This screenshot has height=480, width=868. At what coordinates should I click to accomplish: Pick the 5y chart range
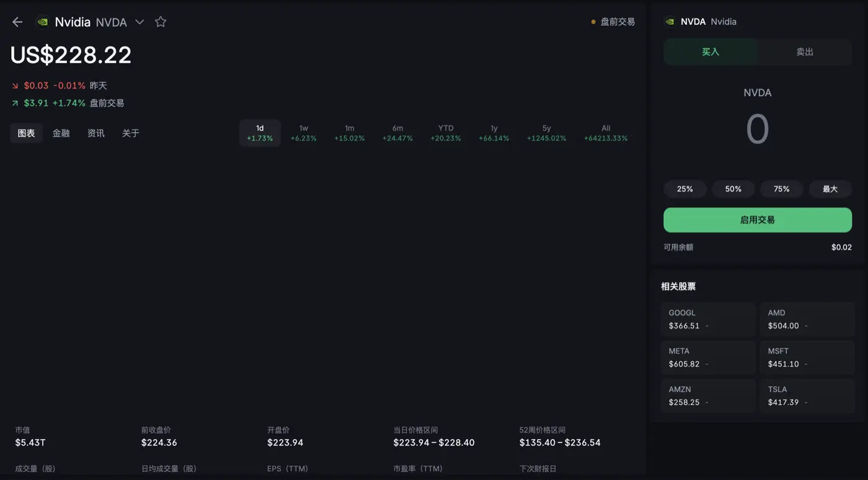546,133
